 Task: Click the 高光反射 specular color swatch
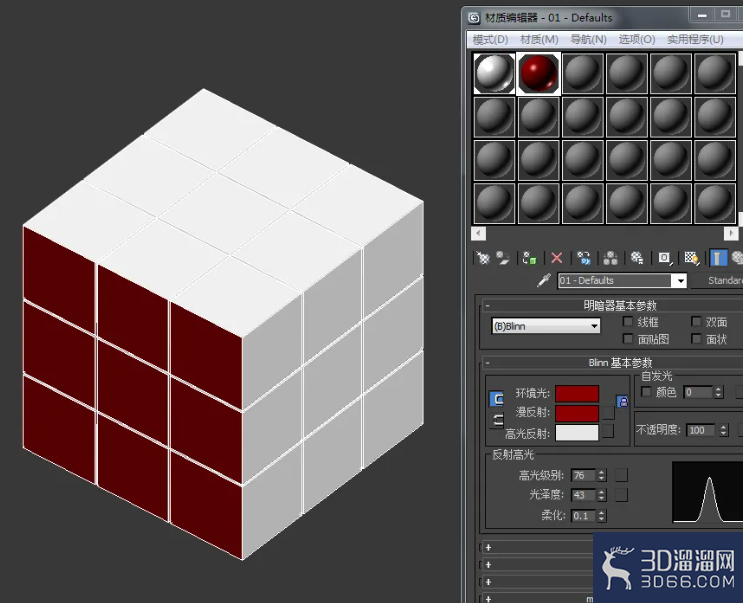click(577, 432)
